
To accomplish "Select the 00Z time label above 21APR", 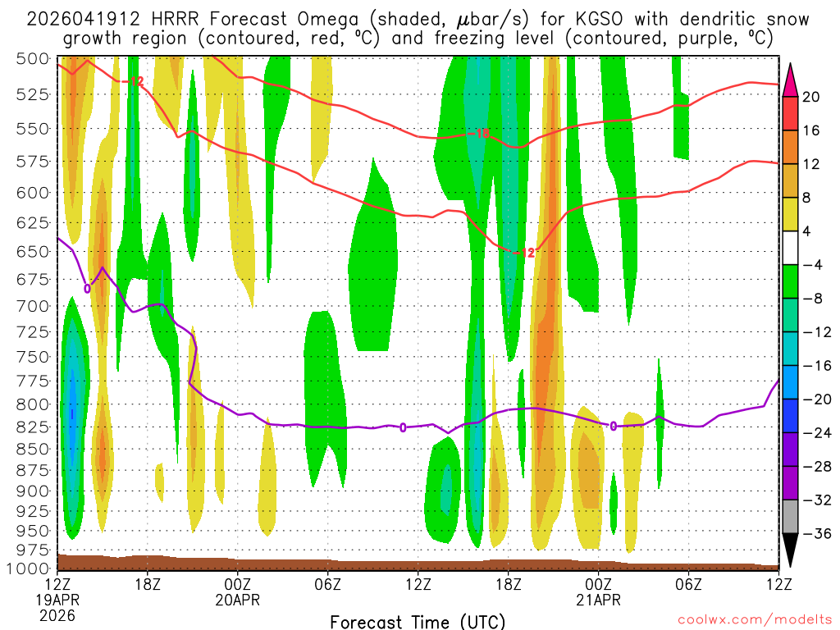I will click(598, 584).
